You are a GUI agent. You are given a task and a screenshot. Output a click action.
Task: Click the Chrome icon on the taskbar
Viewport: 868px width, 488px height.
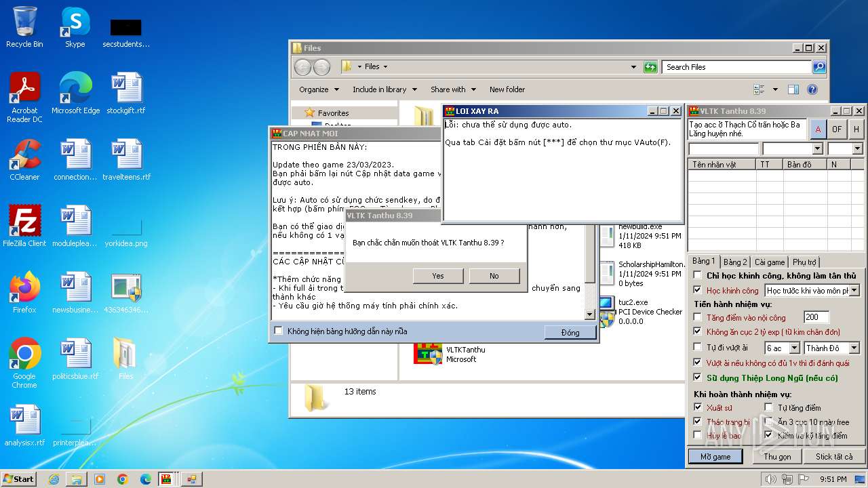click(123, 479)
